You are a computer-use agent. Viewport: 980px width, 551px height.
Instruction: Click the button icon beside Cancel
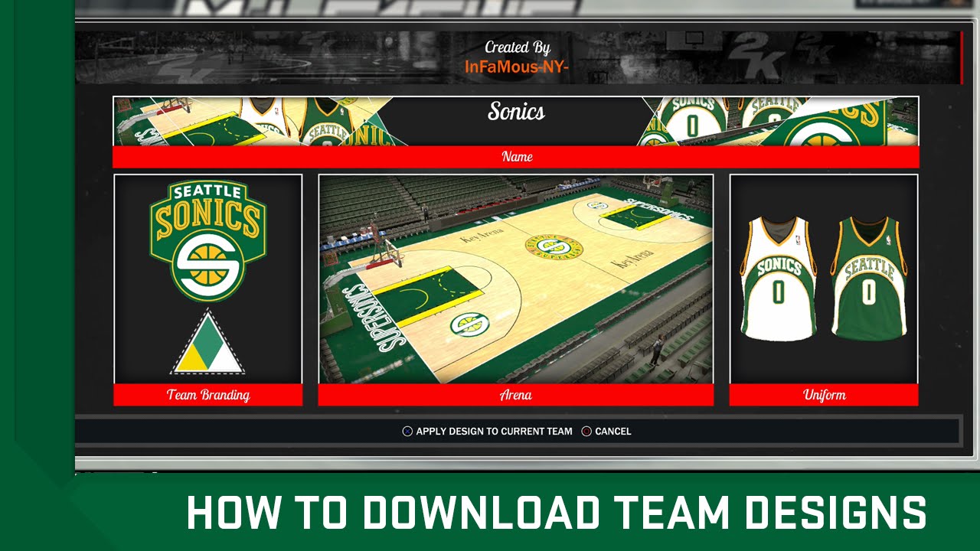click(586, 432)
